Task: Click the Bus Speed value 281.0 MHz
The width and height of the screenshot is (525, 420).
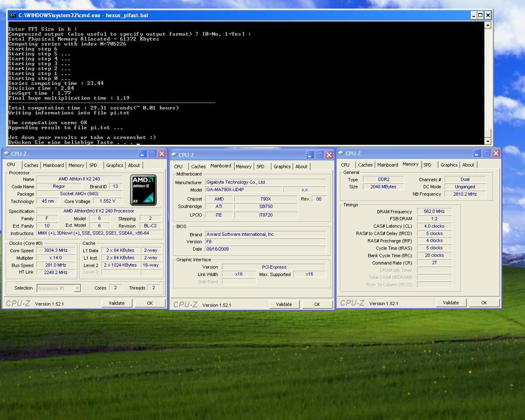Action: pos(56,265)
